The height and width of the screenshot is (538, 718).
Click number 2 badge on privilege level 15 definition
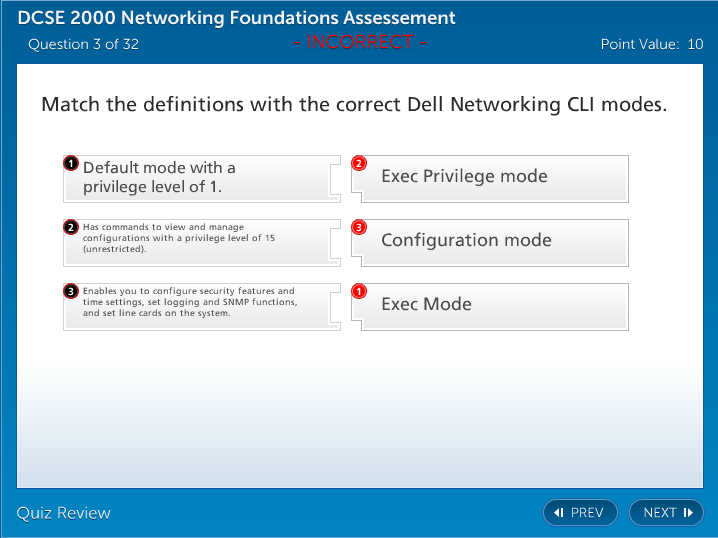tap(71, 227)
